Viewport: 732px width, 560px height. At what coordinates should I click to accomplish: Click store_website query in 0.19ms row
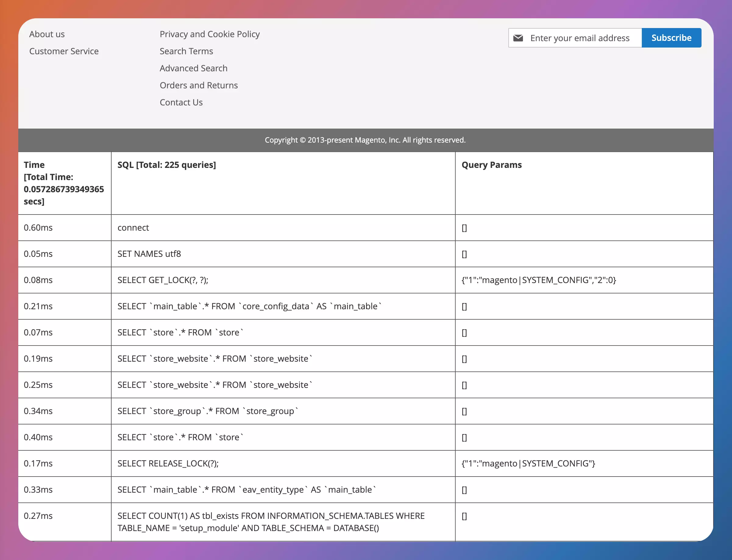tap(283, 359)
